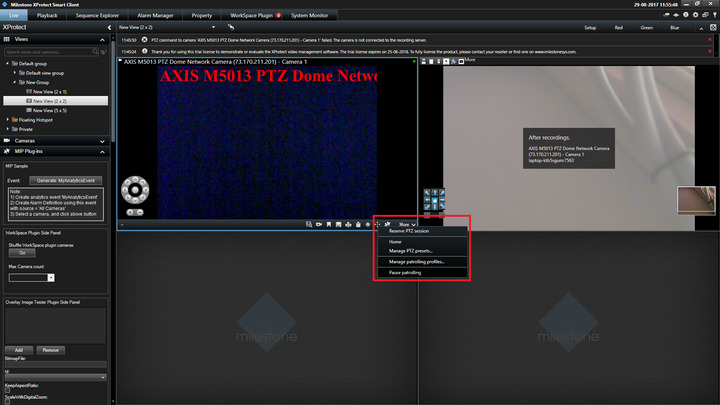
Task: Close the PTZ command failed notification
Action: click(146, 40)
